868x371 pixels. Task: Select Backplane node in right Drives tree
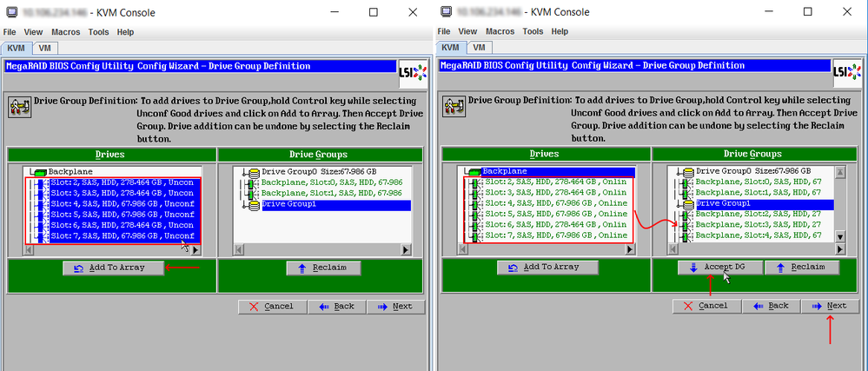point(558,172)
